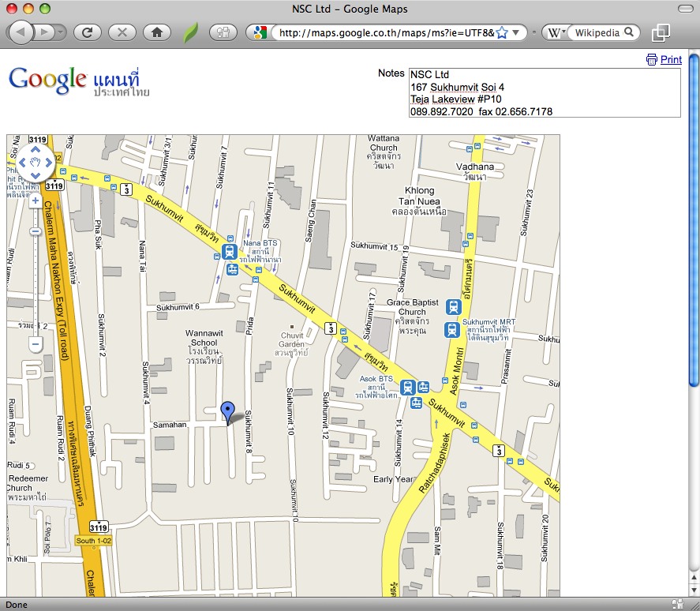Open new window toolbar icon

(x=661, y=32)
